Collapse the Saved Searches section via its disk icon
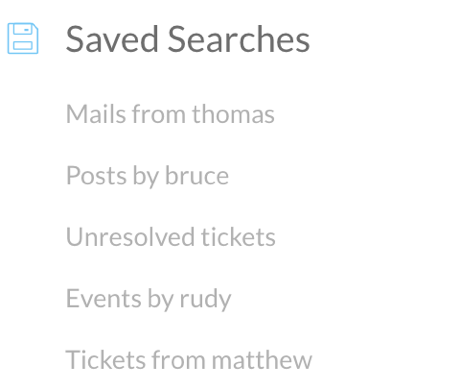Viewport: 460px width, 390px height. 23,38
